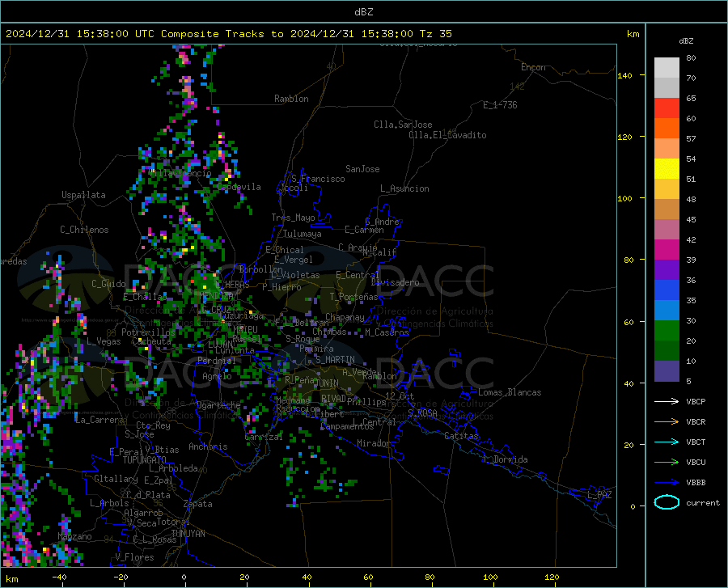Image resolution: width=728 pixels, height=588 pixels.
Task: Select the dark purple 5 dBZ swatch
Action: point(667,371)
